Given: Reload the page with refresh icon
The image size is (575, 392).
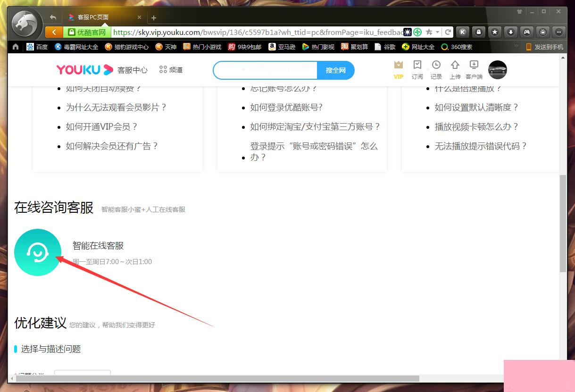Looking at the screenshot, I should pos(448,32).
